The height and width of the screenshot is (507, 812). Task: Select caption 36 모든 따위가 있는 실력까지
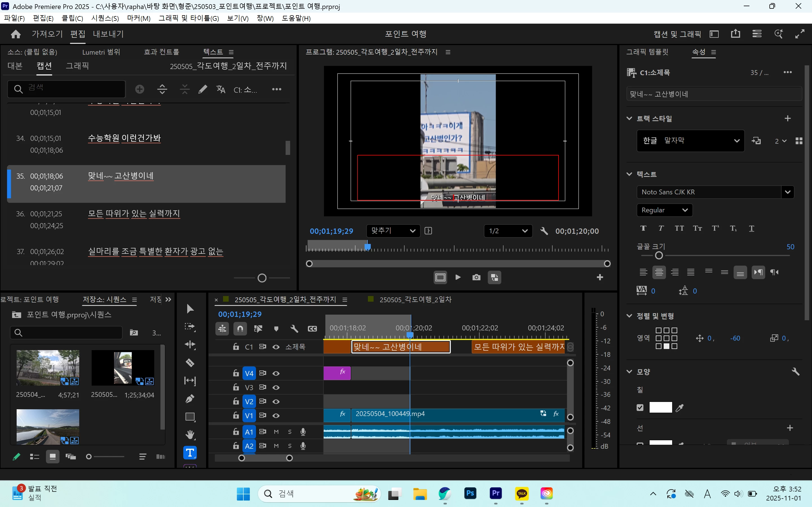point(134,214)
